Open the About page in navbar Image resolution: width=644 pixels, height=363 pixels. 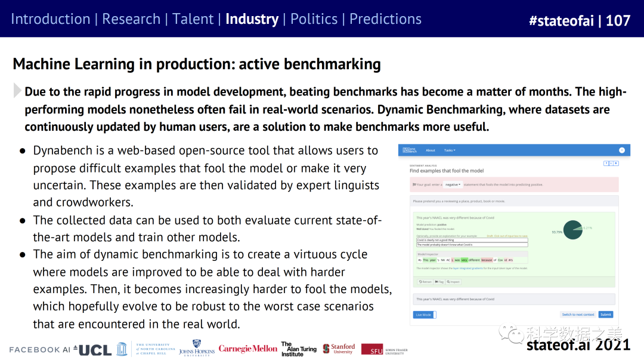click(431, 150)
